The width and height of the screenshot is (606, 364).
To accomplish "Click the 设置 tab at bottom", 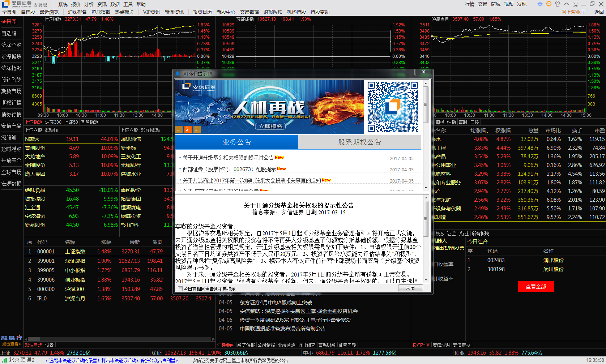I will [x=49, y=345].
